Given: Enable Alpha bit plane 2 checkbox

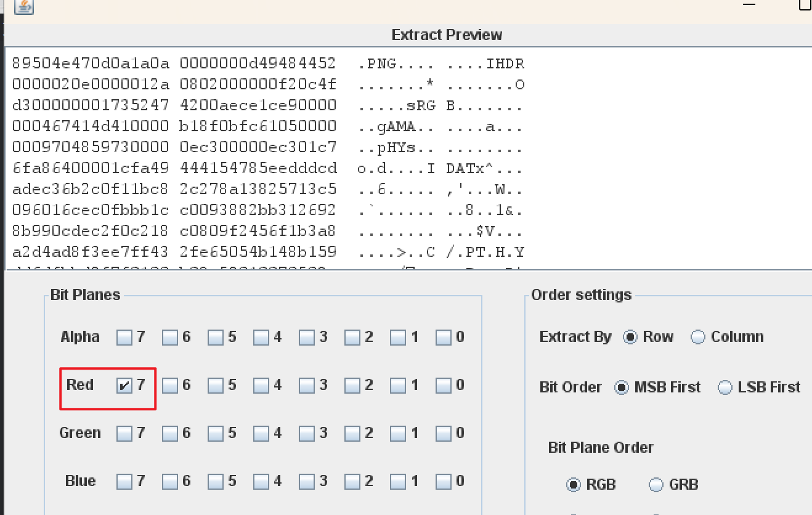Looking at the screenshot, I should point(352,338).
